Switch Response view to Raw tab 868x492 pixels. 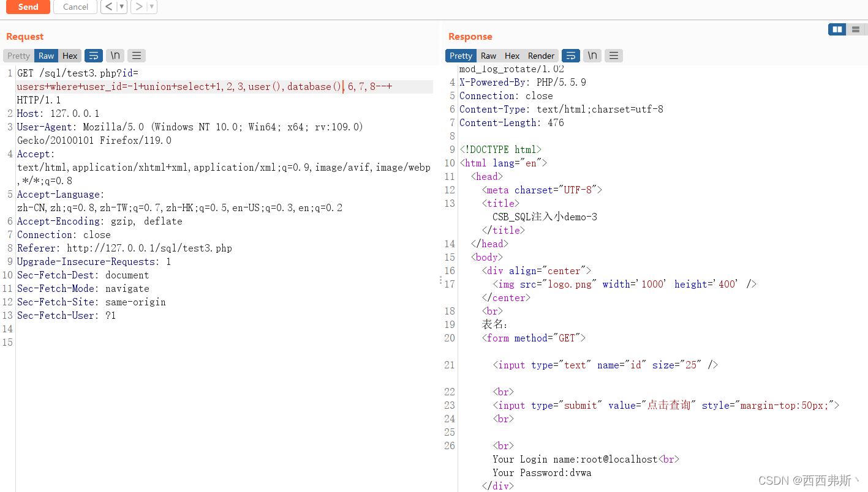click(x=488, y=56)
